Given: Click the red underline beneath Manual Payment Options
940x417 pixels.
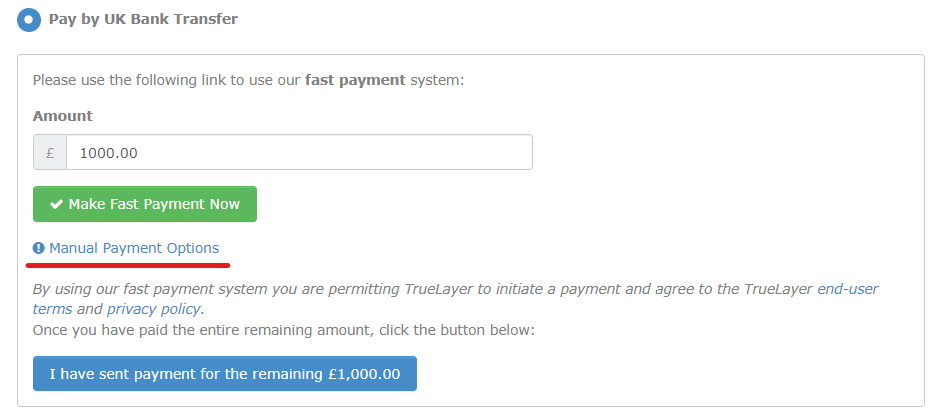Looking at the screenshot, I should click(x=128, y=265).
